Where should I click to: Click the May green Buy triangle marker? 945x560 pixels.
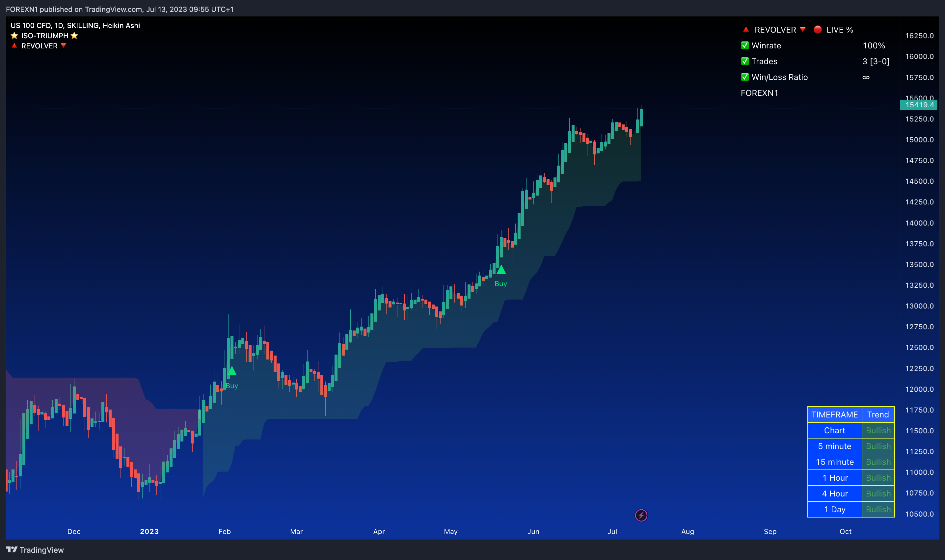pos(501,269)
